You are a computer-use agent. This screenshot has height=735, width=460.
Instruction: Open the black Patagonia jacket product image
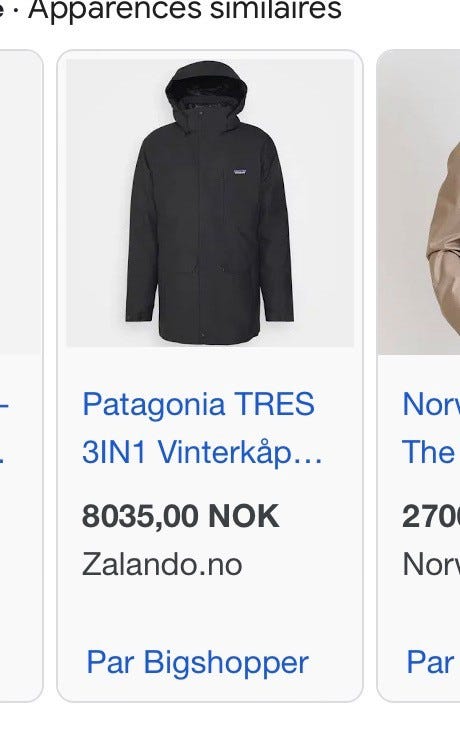(x=210, y=203)
